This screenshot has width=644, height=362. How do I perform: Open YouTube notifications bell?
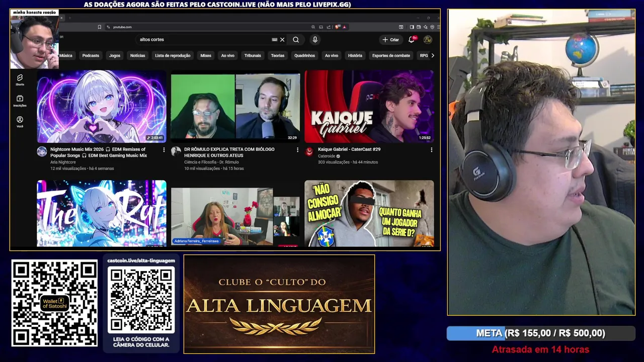(412, 39)
